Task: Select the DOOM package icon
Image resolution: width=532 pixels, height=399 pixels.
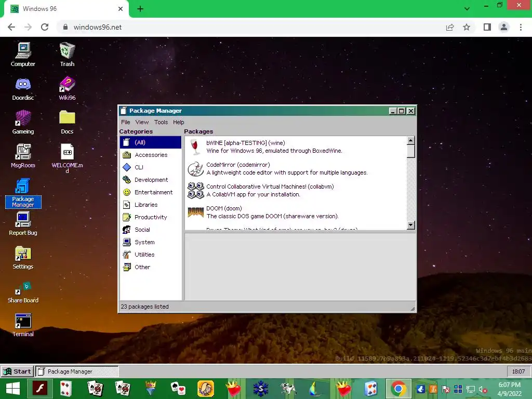Action: (x=196, y=212)
